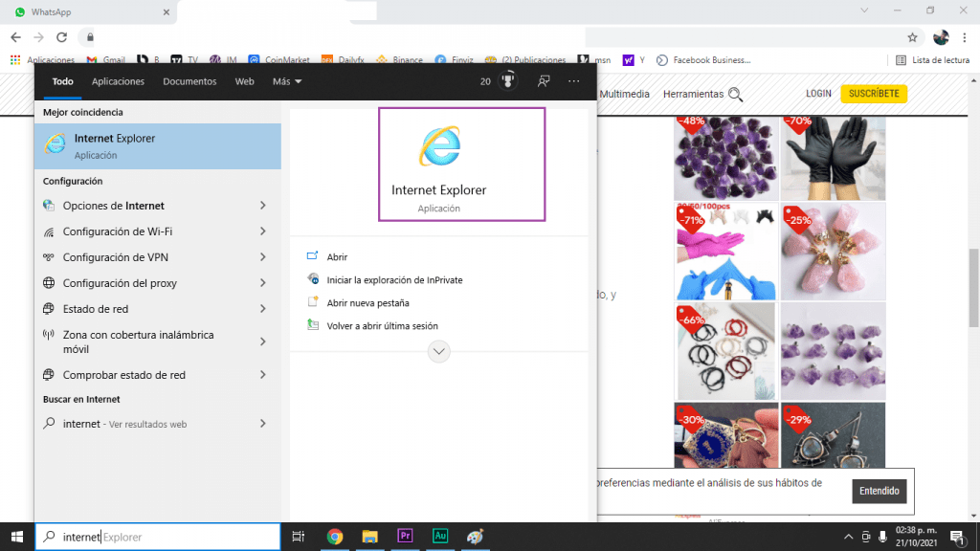980x551 pixels.
Task: Open the purple amethyst hearts ad thumbnail
Action: 725,158
